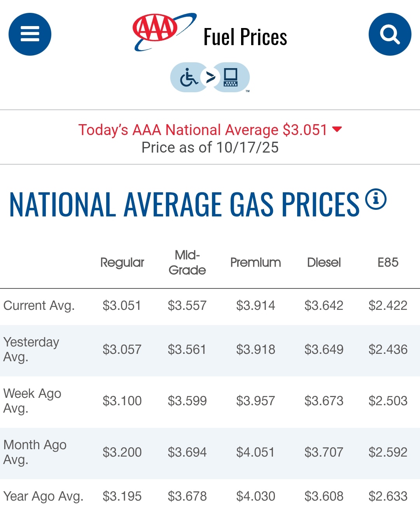
Task: Select the E85 column header
Action: click(388, 262)
